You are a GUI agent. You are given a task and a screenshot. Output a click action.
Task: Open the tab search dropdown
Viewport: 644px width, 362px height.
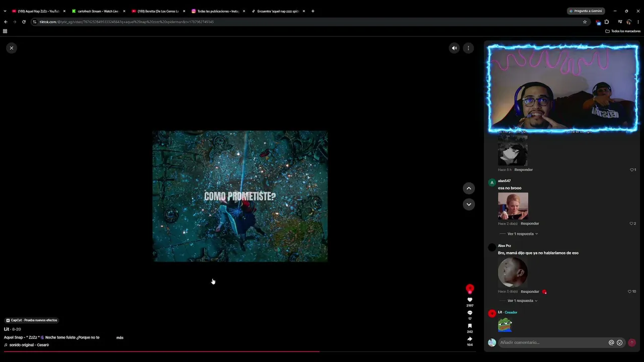coord(5,11)
